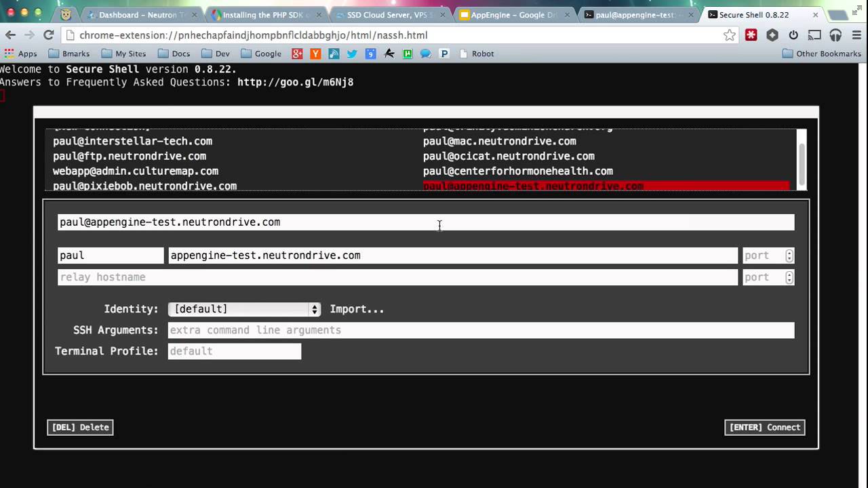Open the Dev bookmark folder
Image resolution: width=868 pixels, height=488 pixels.
point(216,54)
